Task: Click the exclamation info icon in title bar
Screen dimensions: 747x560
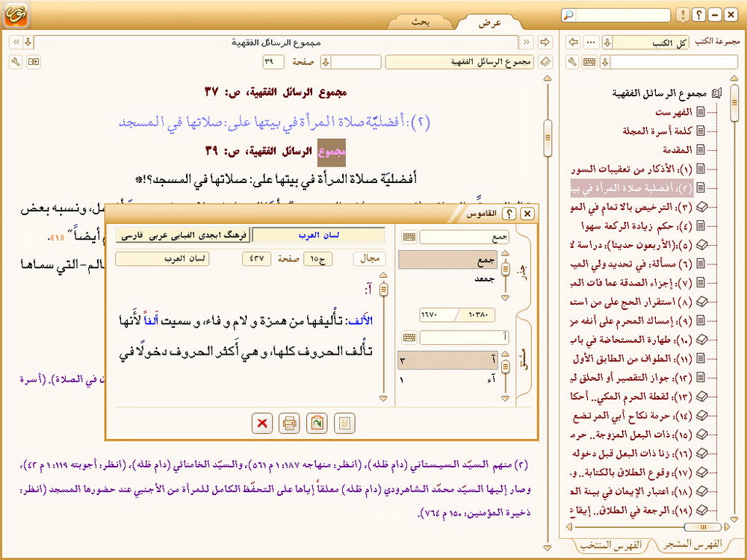Action: [x=683, y=15]
